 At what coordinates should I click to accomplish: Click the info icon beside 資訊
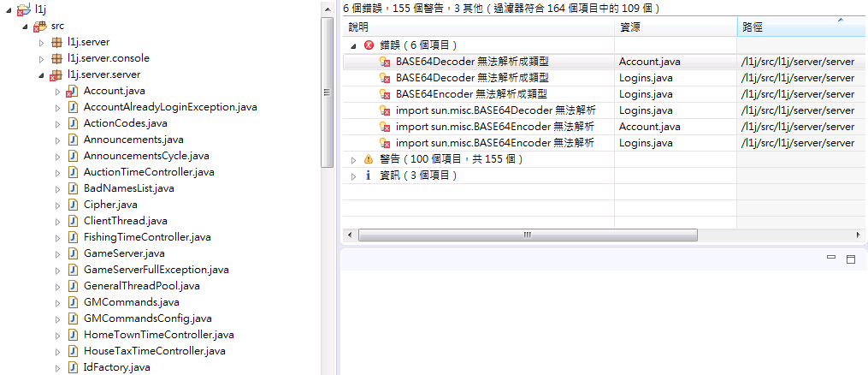[x=369, y=176]
